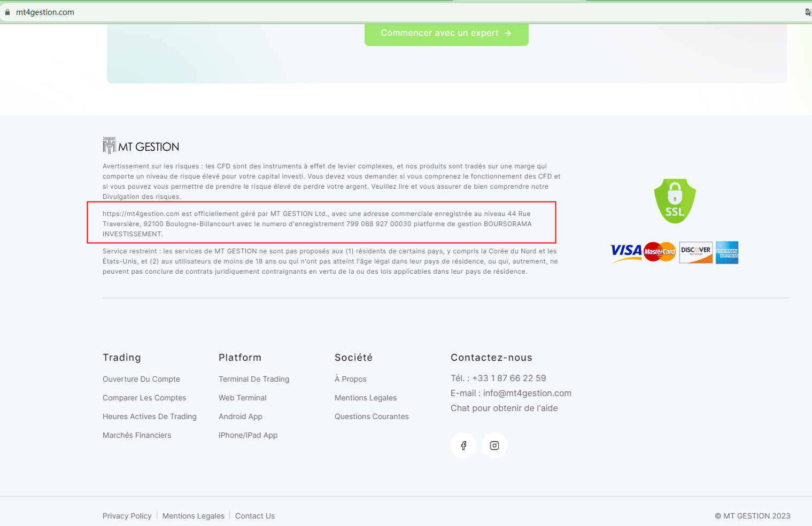The height and width of the screenshot is (526, 812).
Task: Open Privacy Policy in bottom bar
Action: [127, 516]
